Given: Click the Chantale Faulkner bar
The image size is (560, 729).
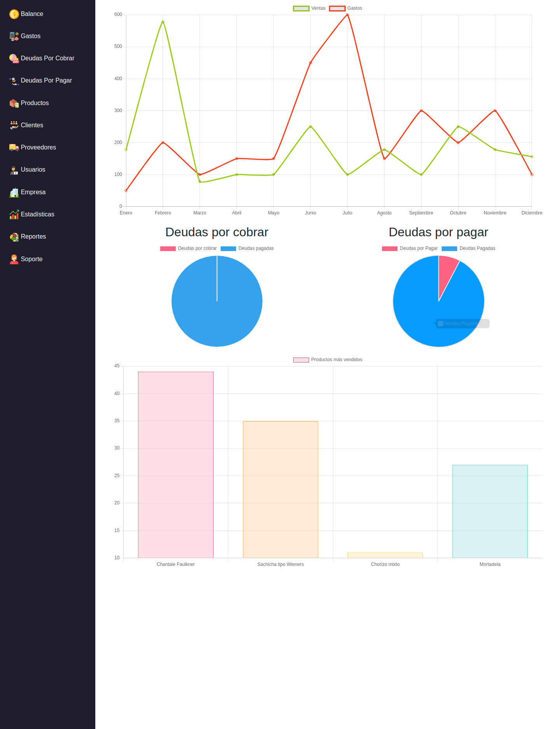Looking at the screenshot, I should (176, 465).
